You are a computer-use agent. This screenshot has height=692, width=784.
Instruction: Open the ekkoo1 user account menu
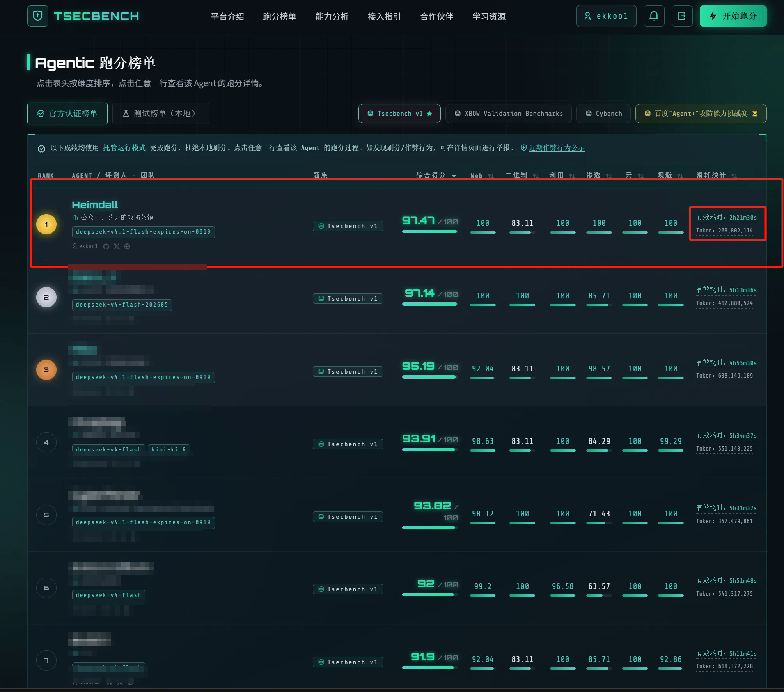(607, 16)
